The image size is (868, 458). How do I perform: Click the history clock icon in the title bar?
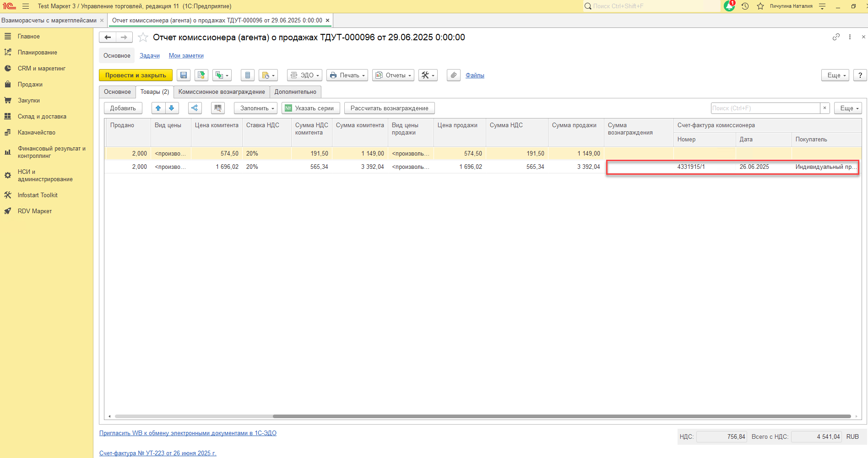pos(745,6)
